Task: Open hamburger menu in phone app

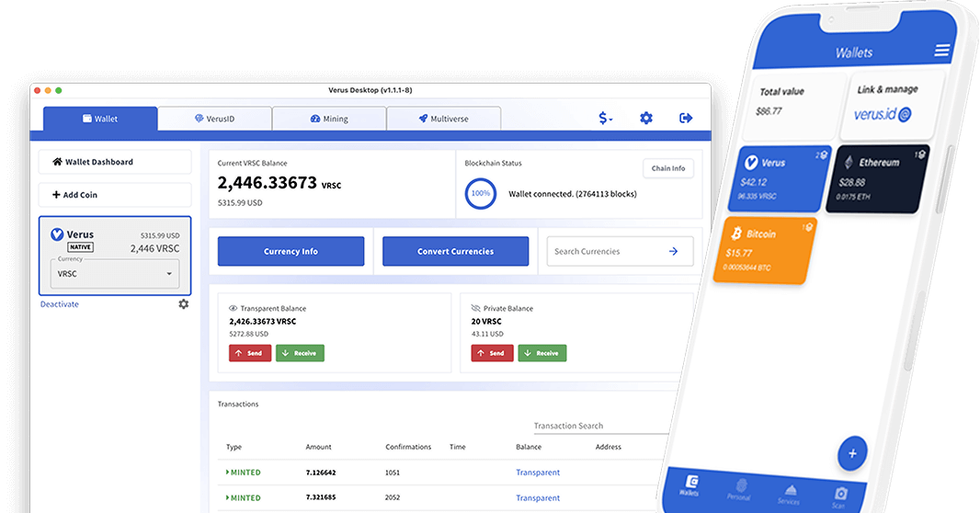Action: 942,51
